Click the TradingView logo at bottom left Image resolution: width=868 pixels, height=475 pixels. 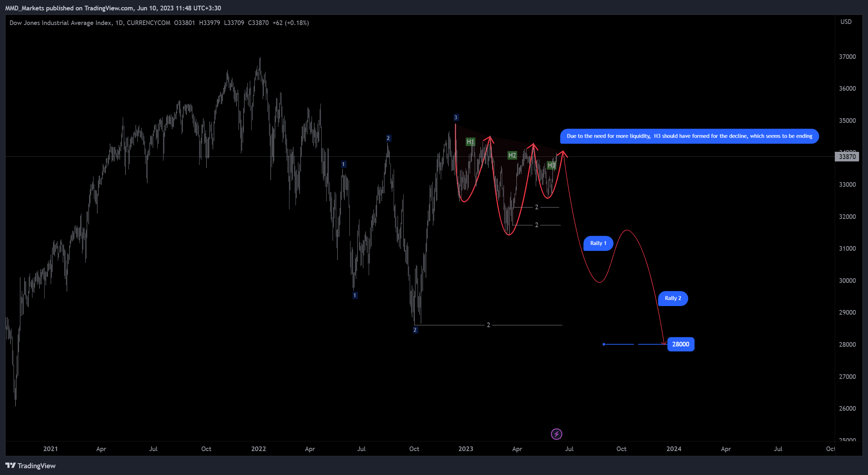point(30,466)
